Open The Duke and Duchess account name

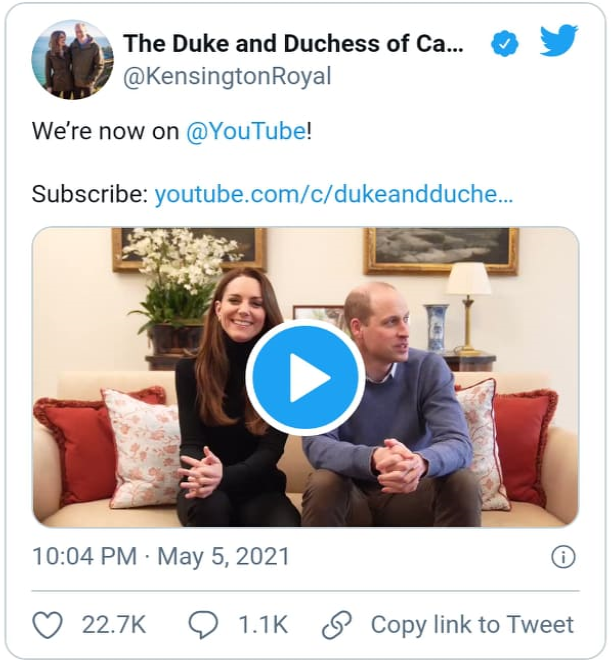[x=293, y=44]
